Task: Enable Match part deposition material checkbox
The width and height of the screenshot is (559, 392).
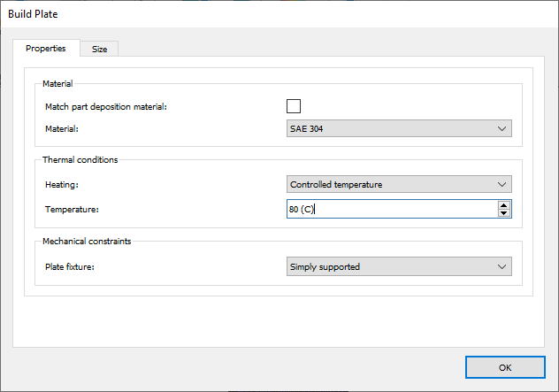Action: 294,106
